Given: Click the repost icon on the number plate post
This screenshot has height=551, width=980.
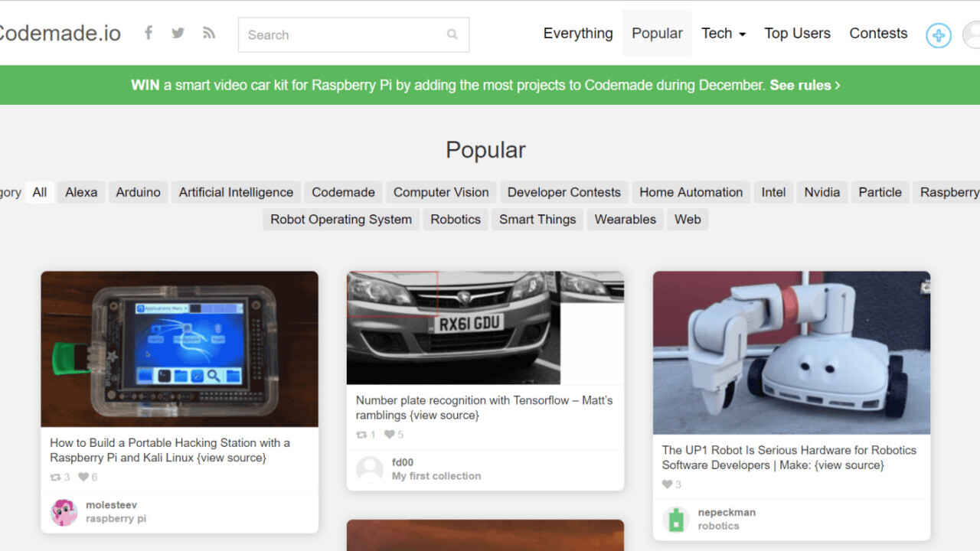Looking at the screenshot, I should [x=361, y=434].
